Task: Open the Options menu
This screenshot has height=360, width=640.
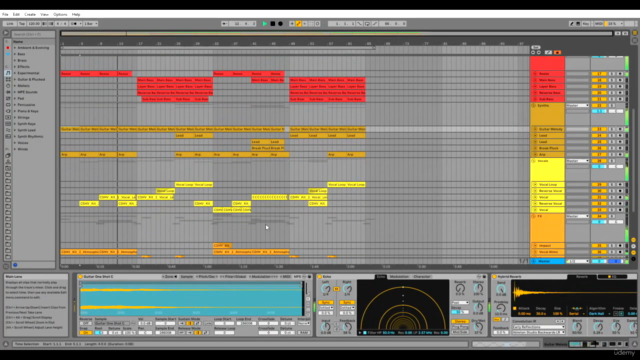Action: (x=60, y=14)
